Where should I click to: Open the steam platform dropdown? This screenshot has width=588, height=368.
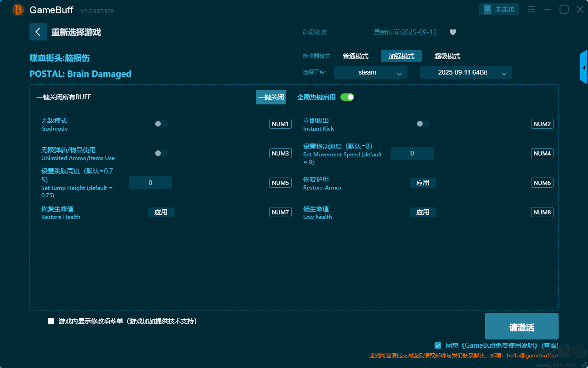371,72
